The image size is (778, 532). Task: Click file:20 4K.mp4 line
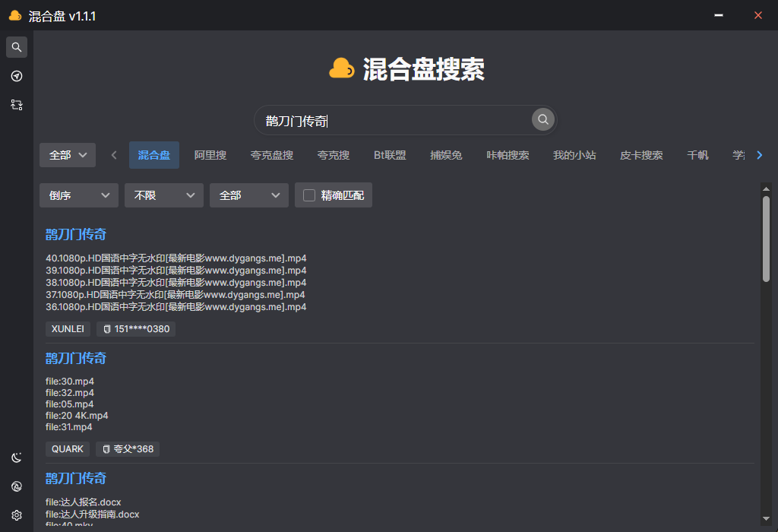click(77, 416)
